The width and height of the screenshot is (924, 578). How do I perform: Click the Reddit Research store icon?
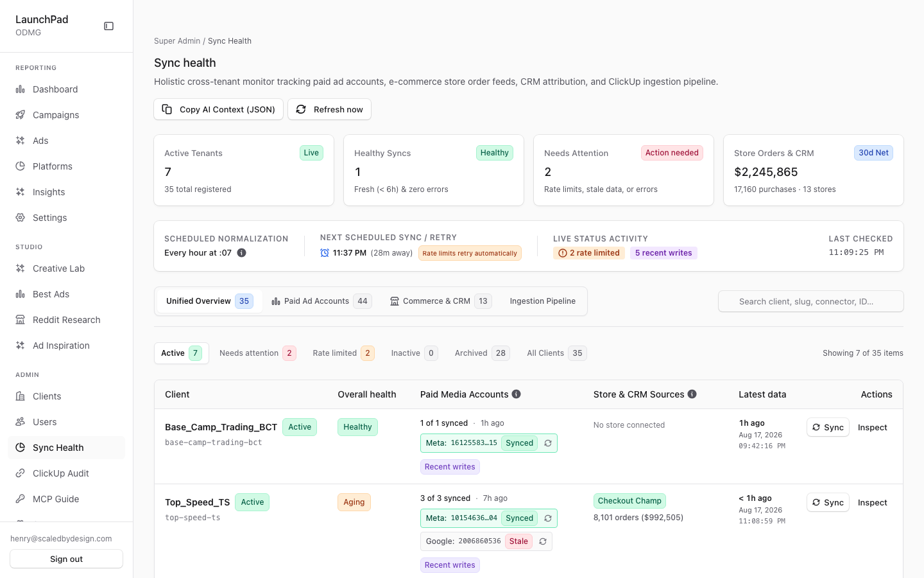point(21,320)
